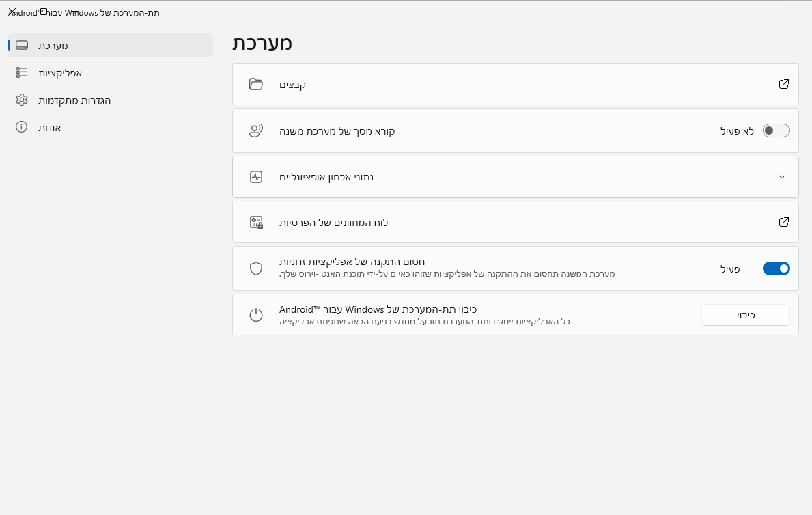Click the folder icon in the קבצים row
The height and width of the screenshot is (515, 812).
(256, 84)
